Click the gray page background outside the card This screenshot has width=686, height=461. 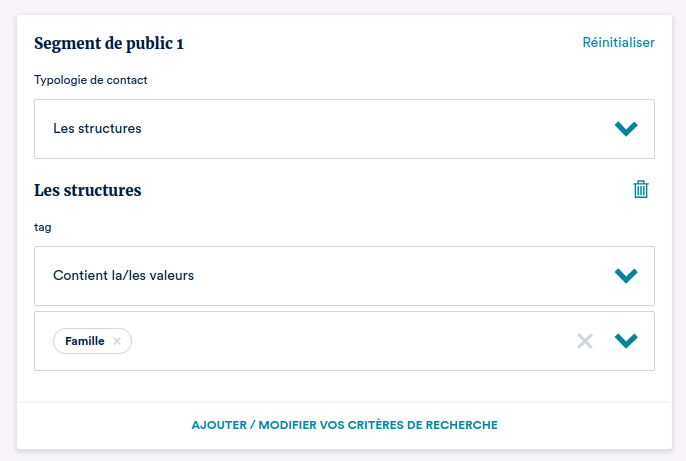(x=7, y=230)
